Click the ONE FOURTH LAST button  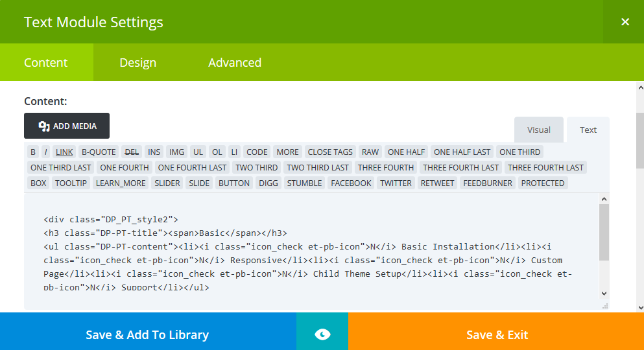pos(192,167)
